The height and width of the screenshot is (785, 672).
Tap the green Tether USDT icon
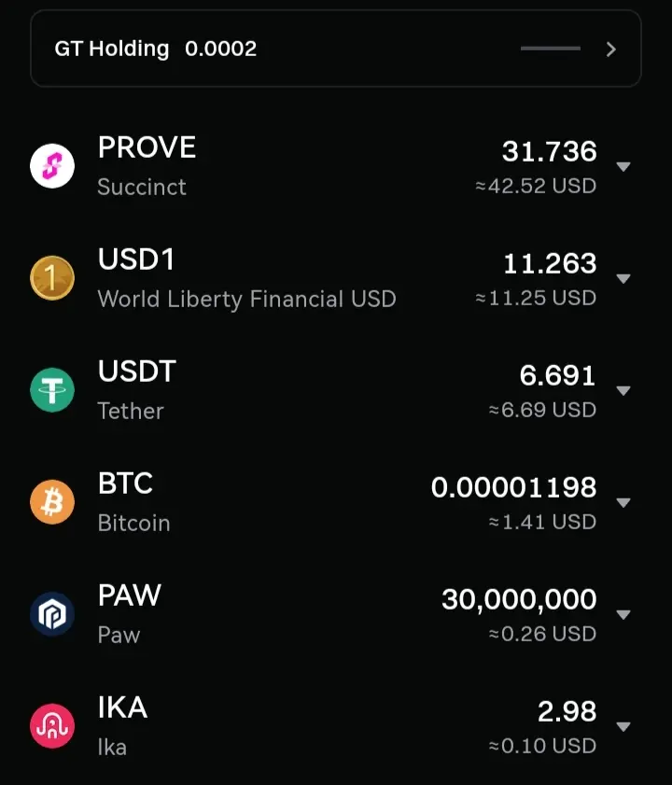pos(52,390)
